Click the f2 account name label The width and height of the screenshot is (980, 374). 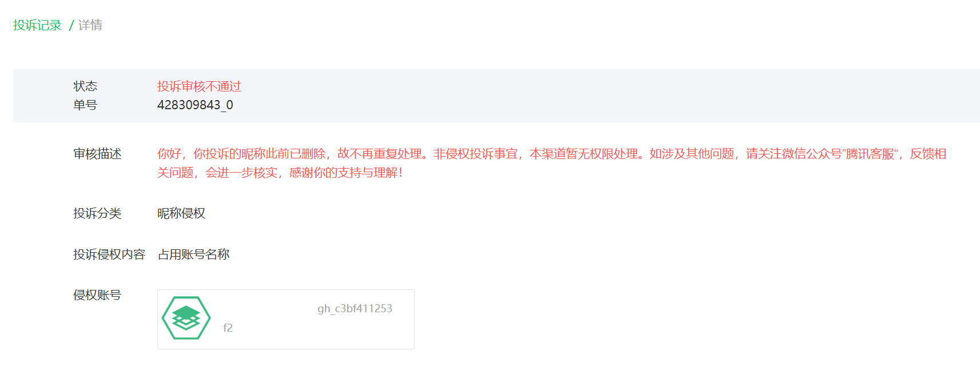[x=228, y=328]
